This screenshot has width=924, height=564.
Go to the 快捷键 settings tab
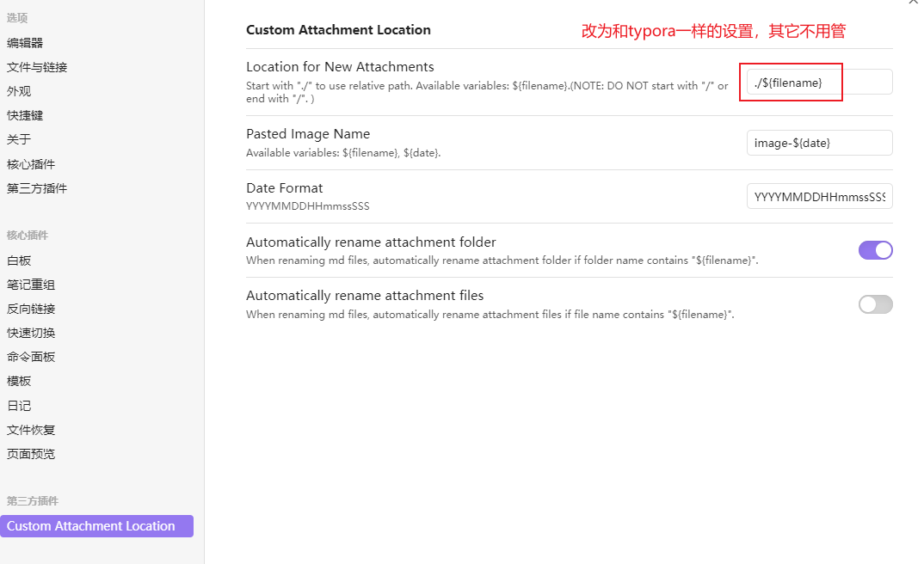point(25,115)
